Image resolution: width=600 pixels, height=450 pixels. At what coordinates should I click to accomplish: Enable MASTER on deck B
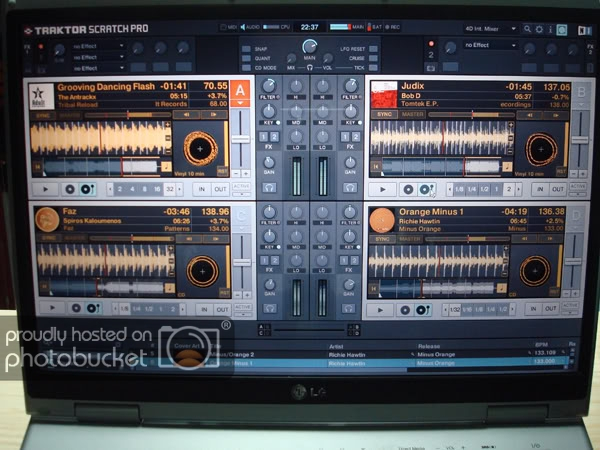[410, 114]
